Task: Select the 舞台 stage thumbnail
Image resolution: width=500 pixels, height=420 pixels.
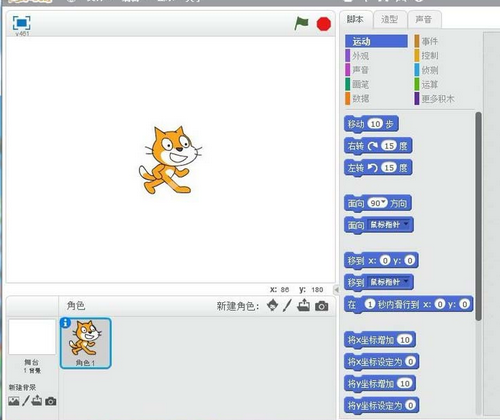Action: pyautogui.click(x=32, y=337)
